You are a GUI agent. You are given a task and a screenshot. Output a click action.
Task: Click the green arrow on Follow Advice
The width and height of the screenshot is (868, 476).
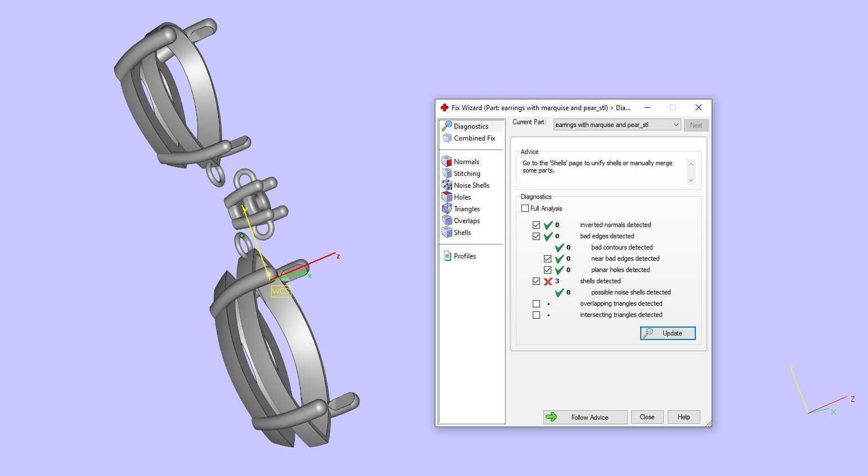(x=552, y=417)
